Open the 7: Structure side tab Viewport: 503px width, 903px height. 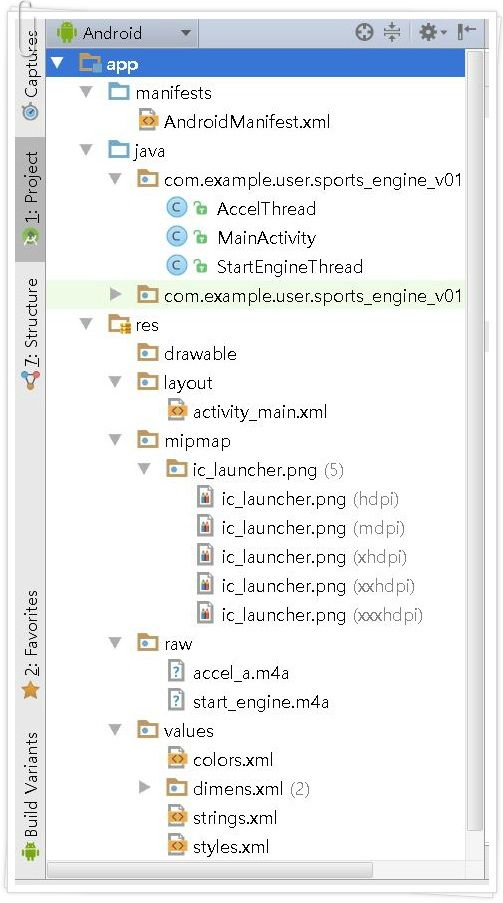click(x=31, y=335)
